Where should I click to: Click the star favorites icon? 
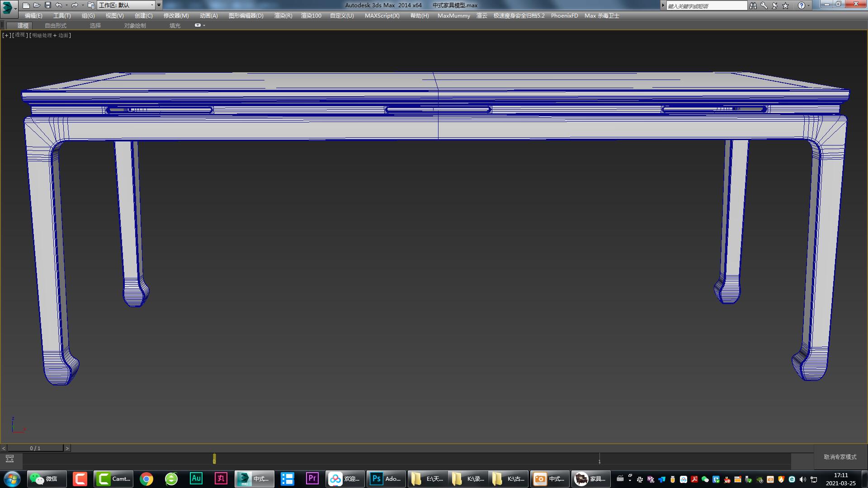coord(786,6)
